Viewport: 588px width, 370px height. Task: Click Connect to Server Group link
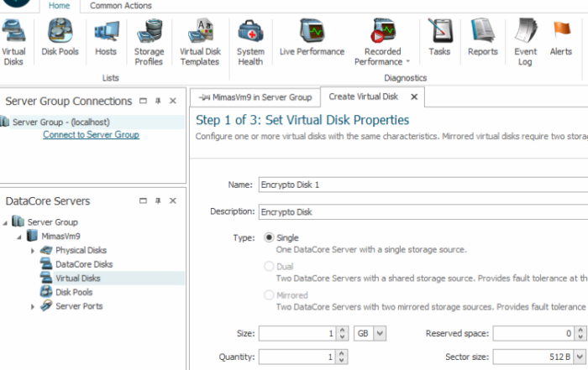coord(91,134)
